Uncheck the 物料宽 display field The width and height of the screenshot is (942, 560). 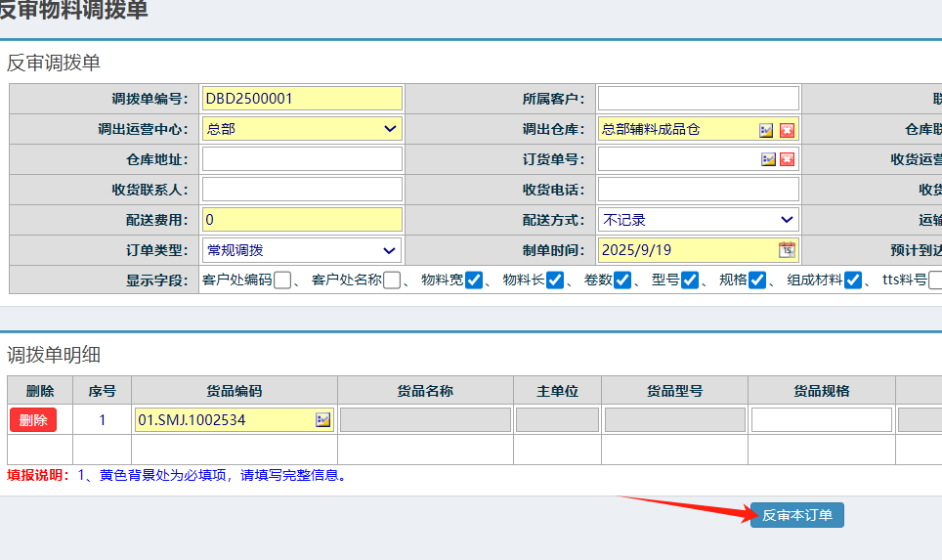474,280
